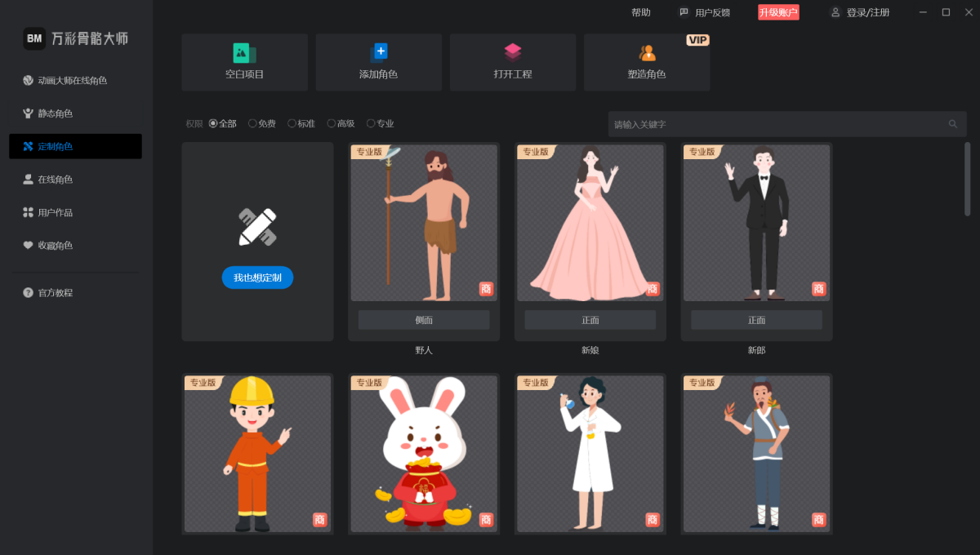Select the 免费 permission radio button

click(x=252, y=123)
